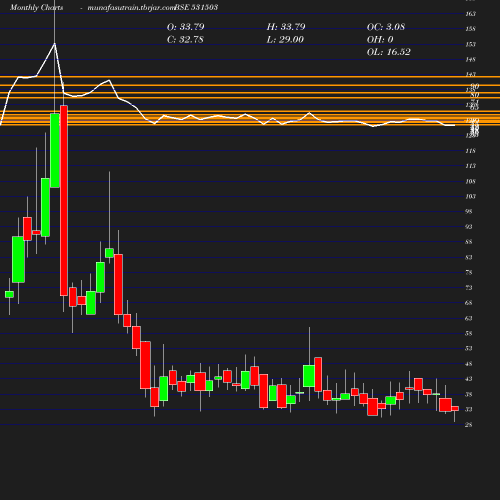
Task: Click the 63 price axis label
Action: click(469, 318)
